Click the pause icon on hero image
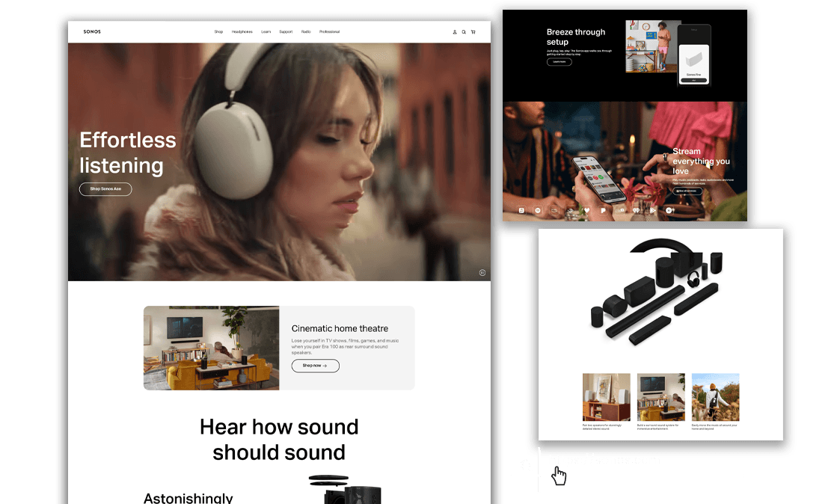 pos(482,272)
